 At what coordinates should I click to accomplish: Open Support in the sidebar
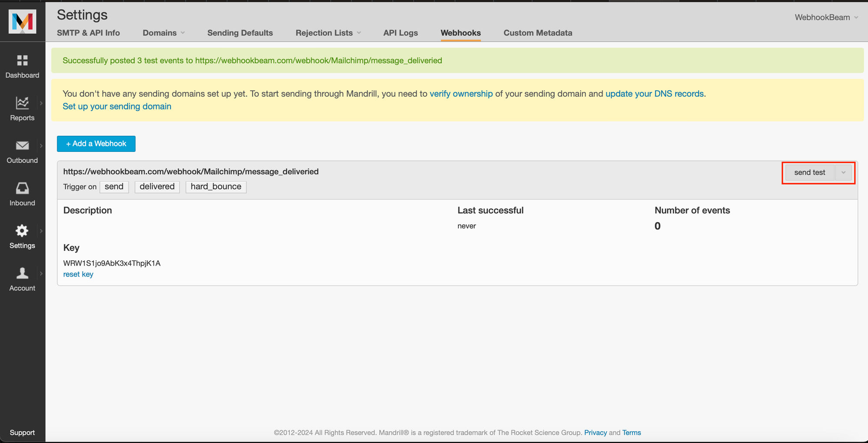[x=22, y=433]
